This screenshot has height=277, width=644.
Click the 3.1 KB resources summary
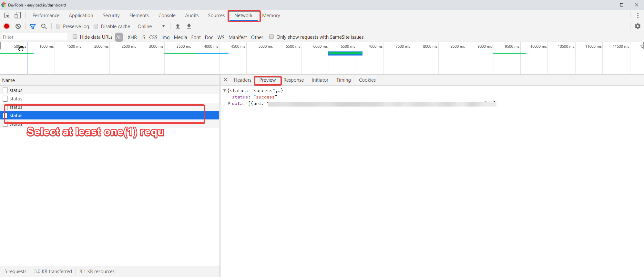(x=97, y=272)
